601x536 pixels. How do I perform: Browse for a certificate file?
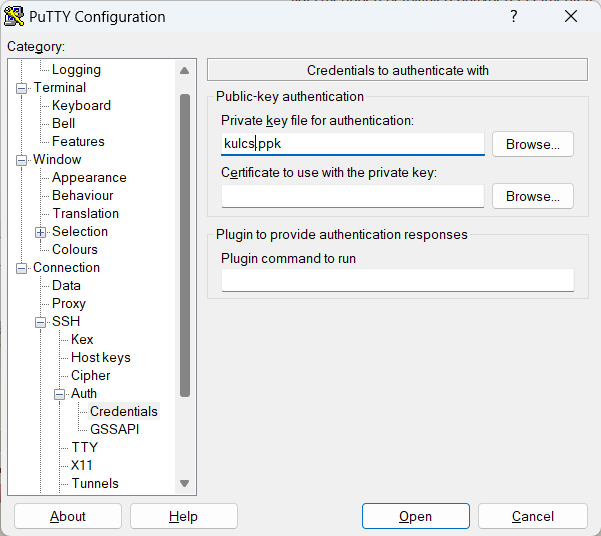tap(532, 196)
